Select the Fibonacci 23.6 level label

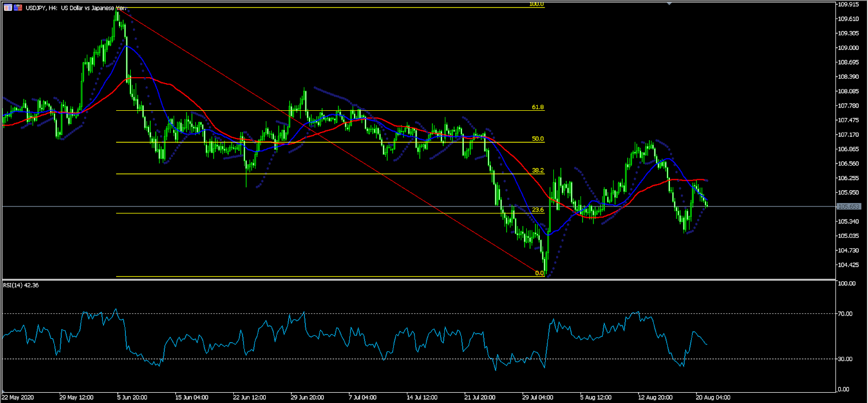538,210
